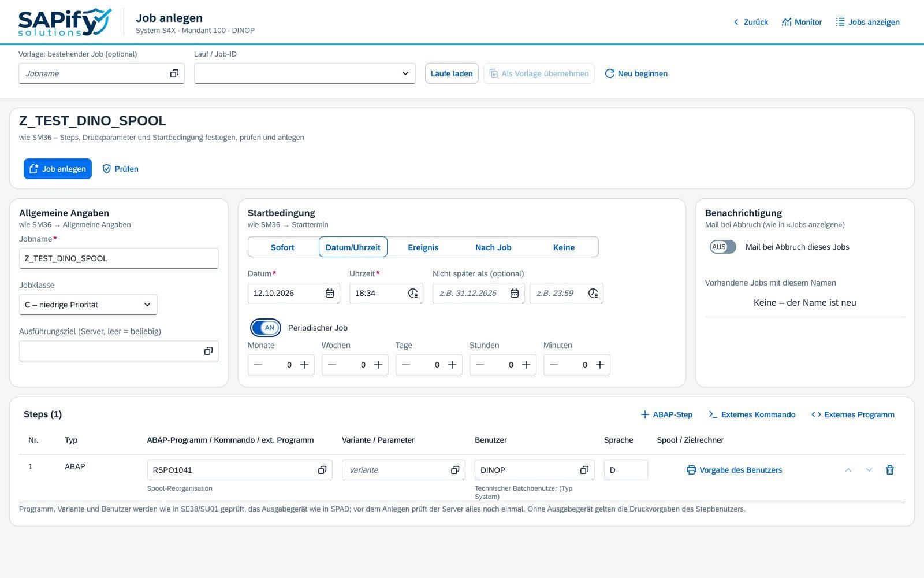This screenshot has width=924, height=578.
Task: Move step 1 down
Action: pos(869,470)
